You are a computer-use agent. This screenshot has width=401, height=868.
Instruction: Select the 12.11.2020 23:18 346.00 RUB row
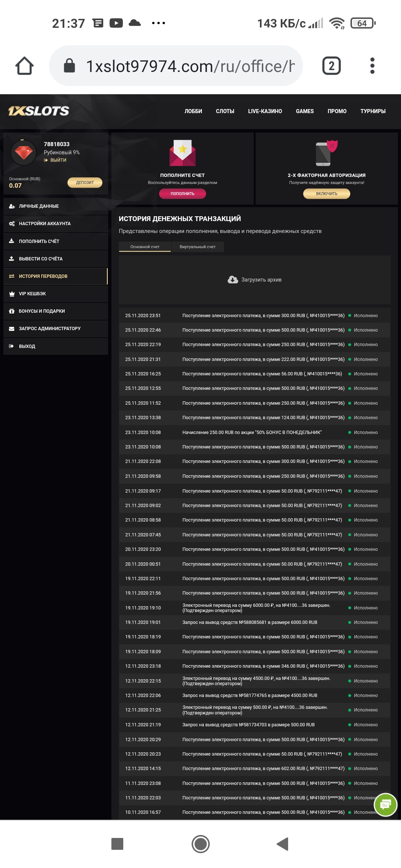point(255,666)
